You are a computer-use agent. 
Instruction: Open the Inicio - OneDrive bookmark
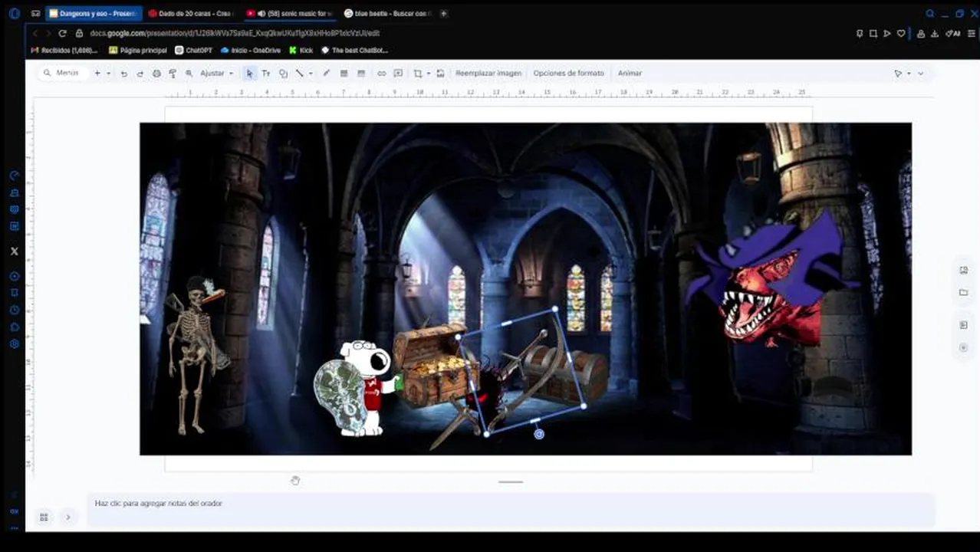point(251,51)
